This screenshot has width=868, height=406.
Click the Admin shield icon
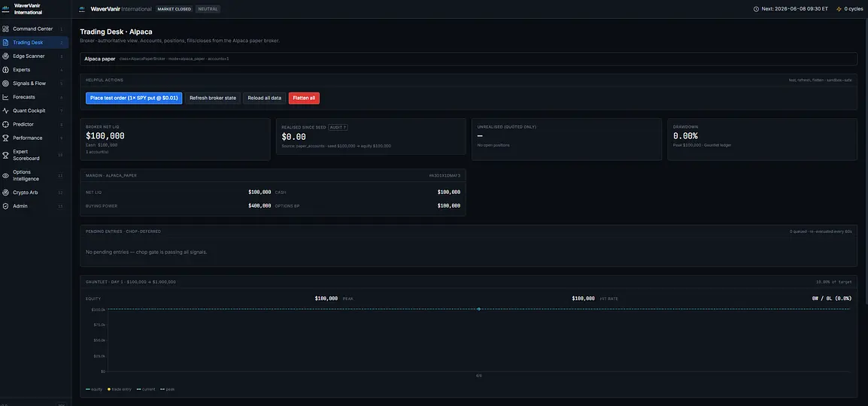pos(5,206)
